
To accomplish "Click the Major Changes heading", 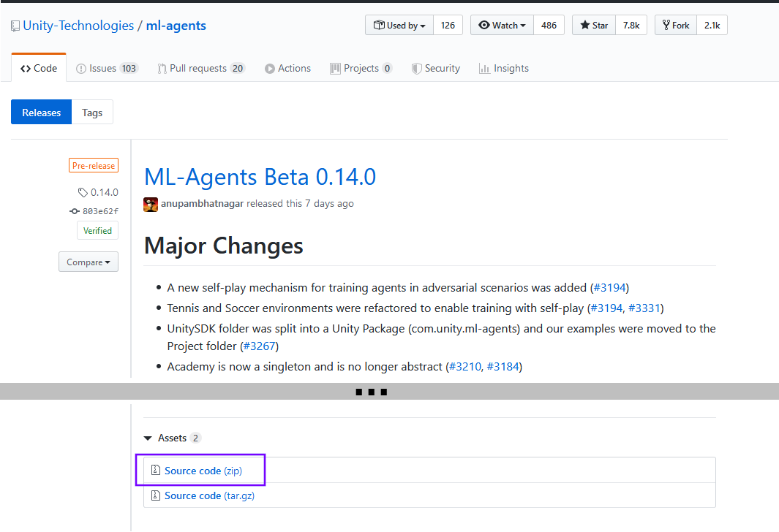I will pos(224,246).
